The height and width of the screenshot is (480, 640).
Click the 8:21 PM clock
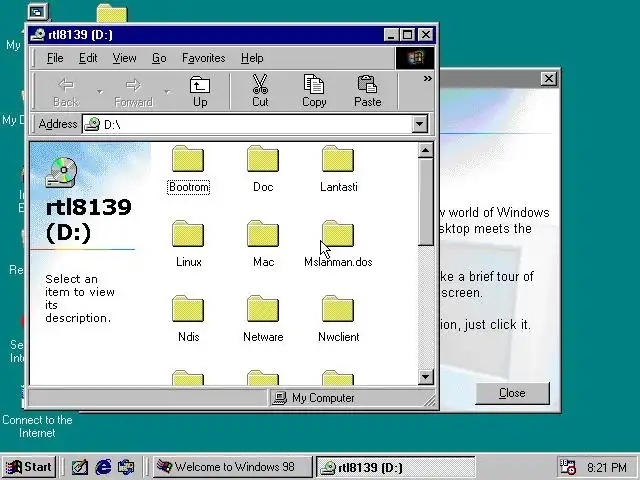(x=607, y=467)
